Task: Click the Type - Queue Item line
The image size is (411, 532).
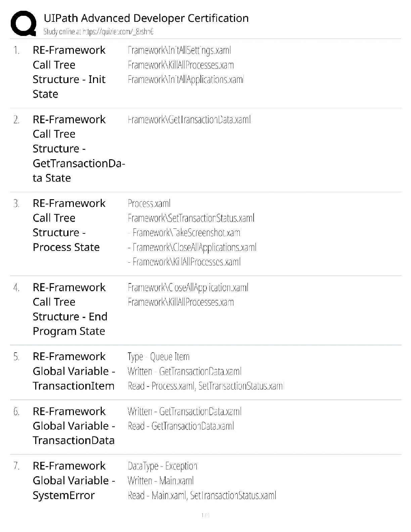Action: tap(158, 357)
